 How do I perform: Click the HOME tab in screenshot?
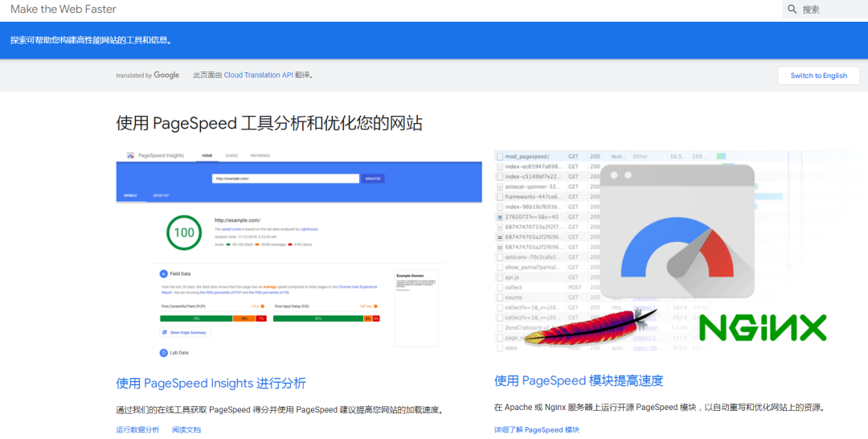click(x=207, y=155)
